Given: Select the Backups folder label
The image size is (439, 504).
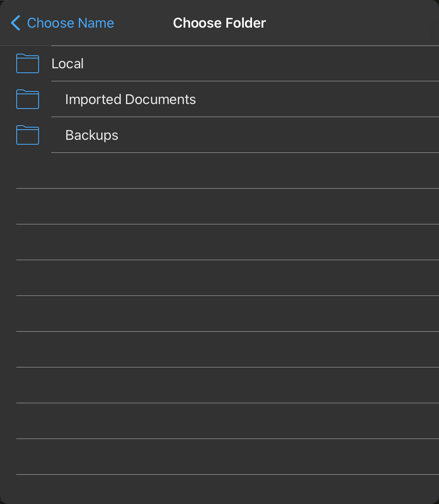Looking at the screenshot, I should (92, 135).
